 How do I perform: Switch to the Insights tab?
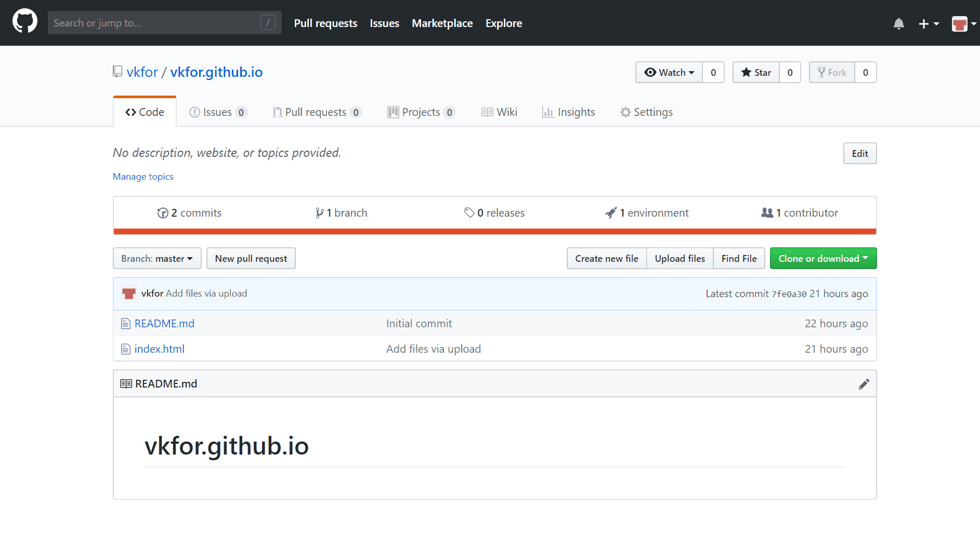(x=568, y=112)
